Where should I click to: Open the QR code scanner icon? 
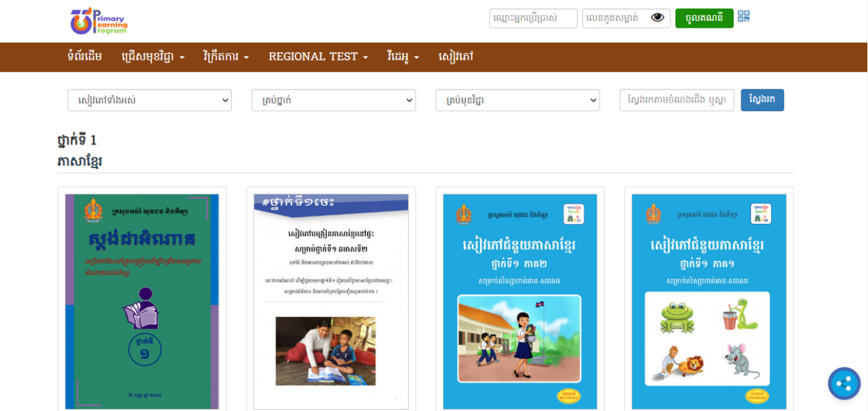tap(744, 17)
